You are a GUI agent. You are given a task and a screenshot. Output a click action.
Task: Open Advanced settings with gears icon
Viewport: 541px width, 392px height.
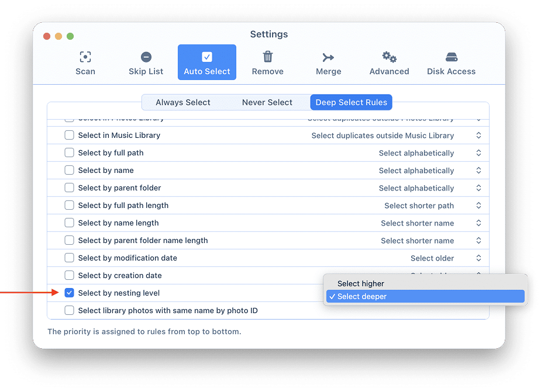[x=389, y=63]
